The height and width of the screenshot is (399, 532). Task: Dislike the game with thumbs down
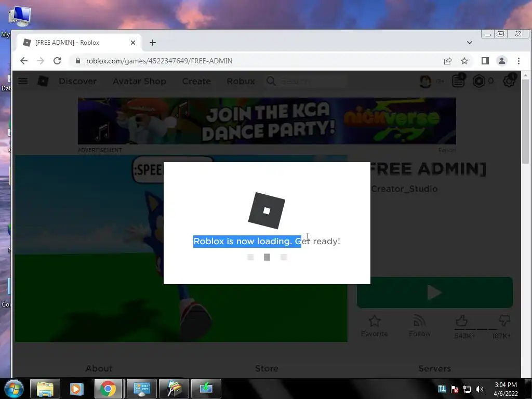tap(504, 321)
